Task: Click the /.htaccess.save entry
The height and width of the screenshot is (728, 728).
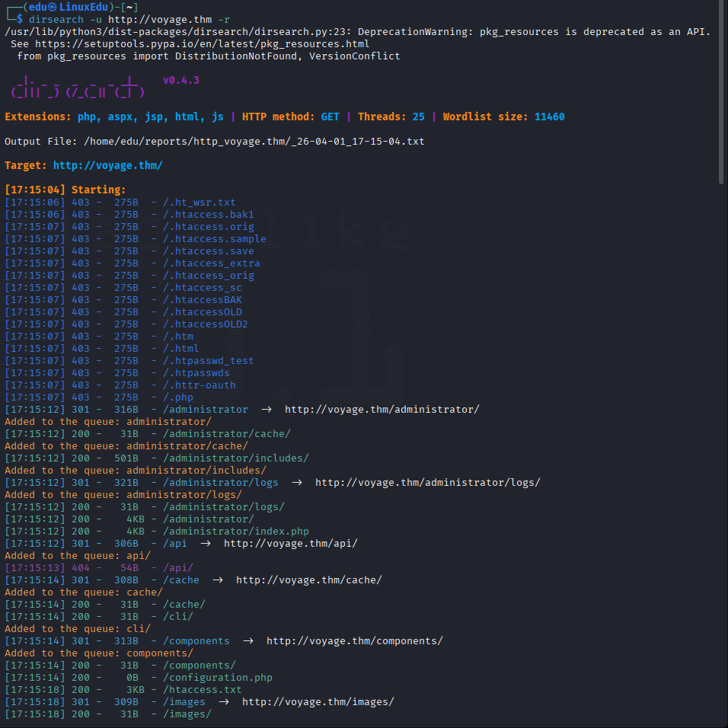Action: pyautogui.click(x=209, y=251)
